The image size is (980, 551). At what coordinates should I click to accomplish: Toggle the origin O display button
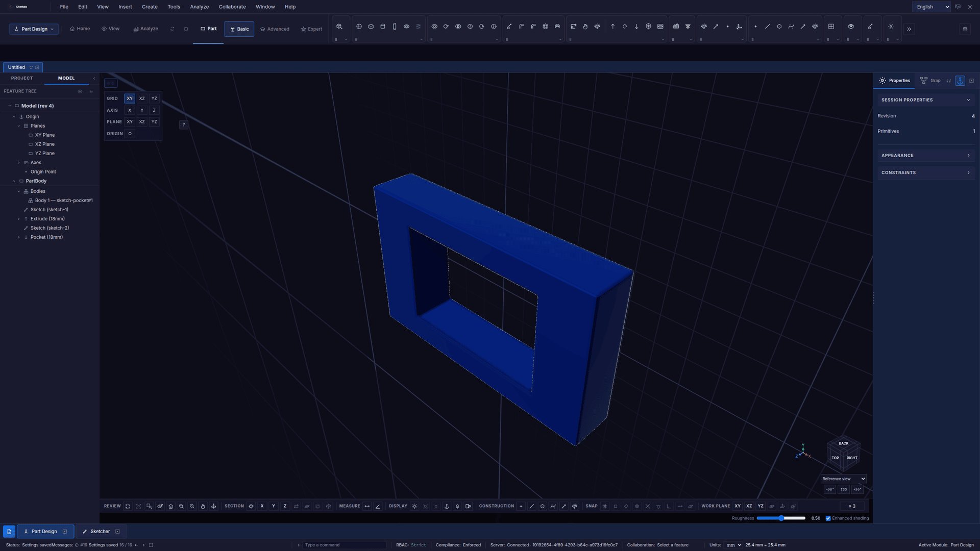(x=130, y=134)
